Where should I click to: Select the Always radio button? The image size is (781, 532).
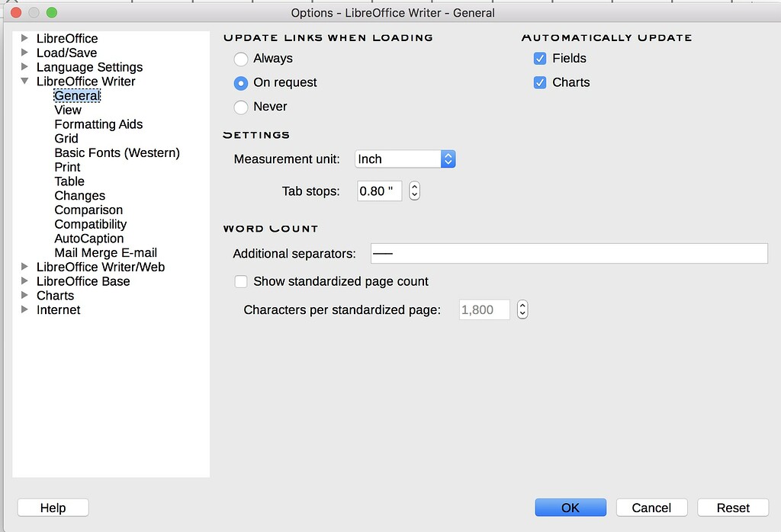click(241, 59)
